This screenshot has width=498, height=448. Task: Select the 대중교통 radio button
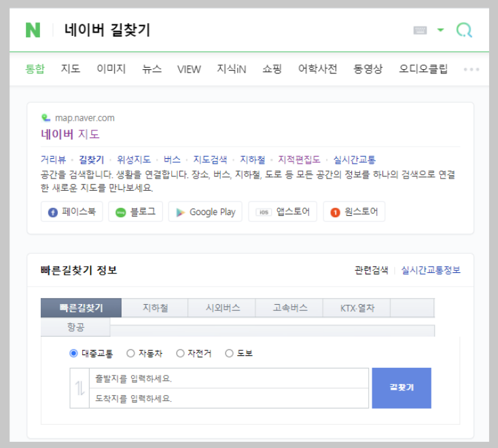[73, 353]
